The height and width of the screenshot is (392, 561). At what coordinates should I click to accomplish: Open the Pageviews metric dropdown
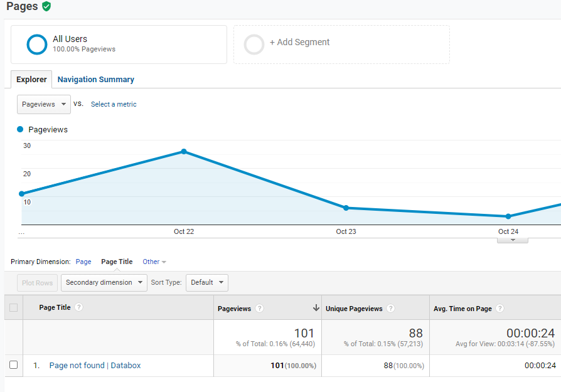[44, 104]
